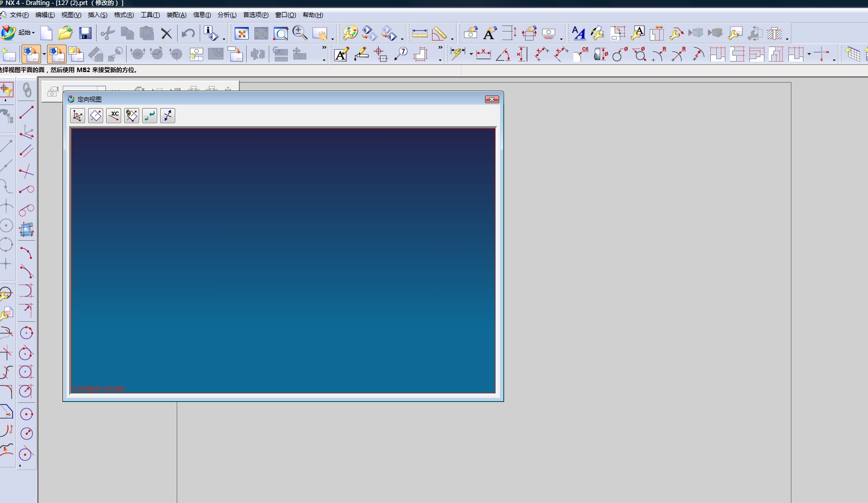Open the 编辑(E) menu
This screenshot has width=868, height=503.
[x=45, y=15]
